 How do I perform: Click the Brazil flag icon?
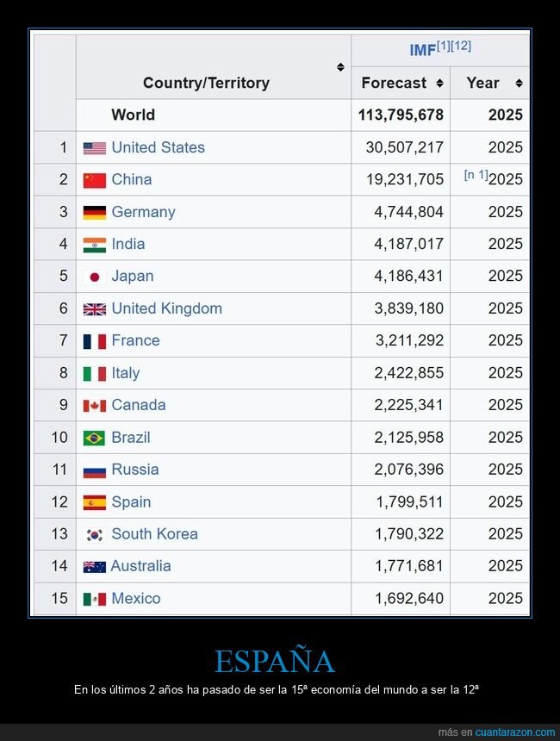[95, 437]
